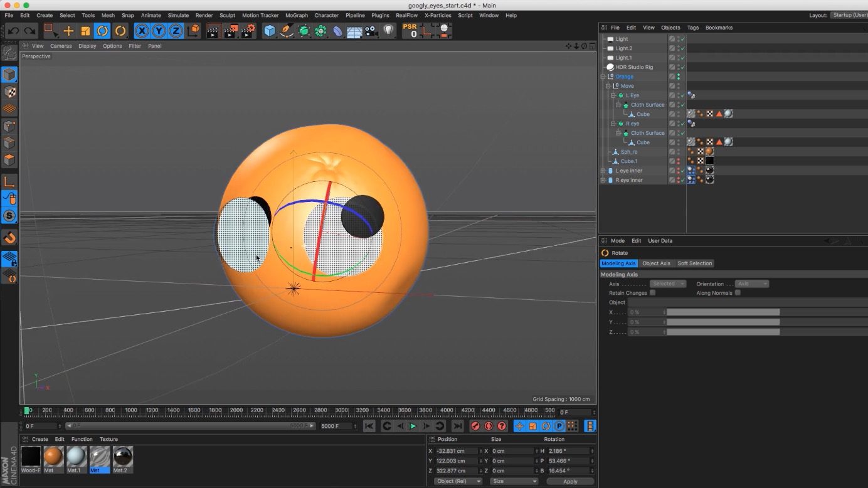Expand the L eye inner object
This screenshot has width=868, height=488.
coord(603,170)
